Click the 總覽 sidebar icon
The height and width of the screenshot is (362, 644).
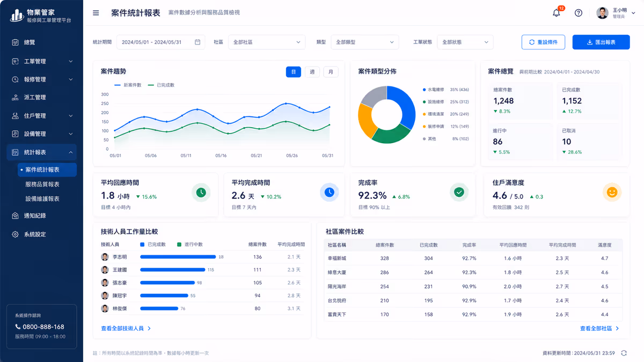coord(15,42)
